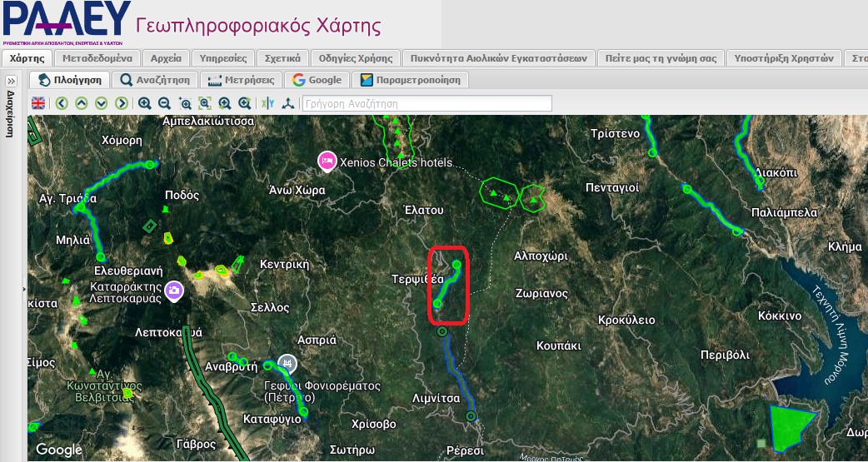The width and height of the screenshot is (868, 462).
Task: Click the Περιβόλι map label
Action: 726,355
